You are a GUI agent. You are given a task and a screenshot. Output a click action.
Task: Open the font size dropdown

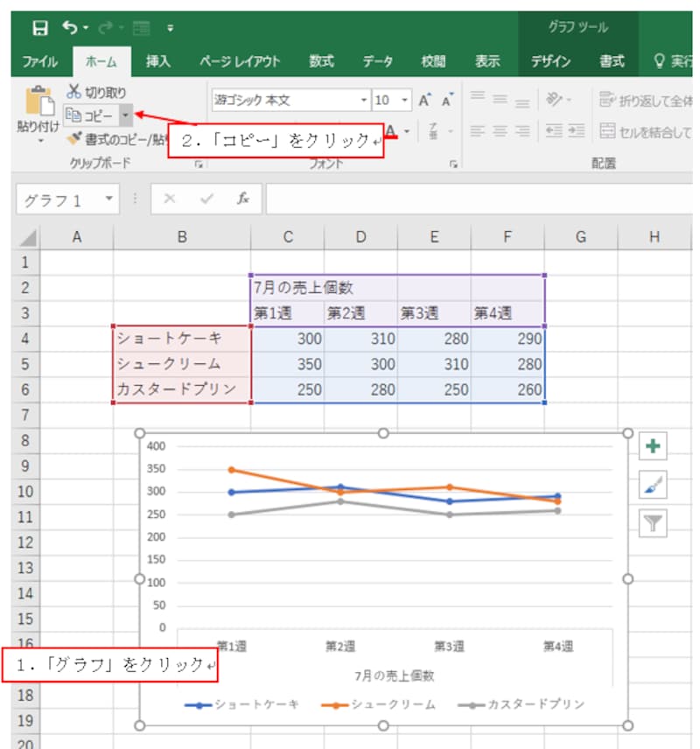pyautogui.click(x=406, y=99)
